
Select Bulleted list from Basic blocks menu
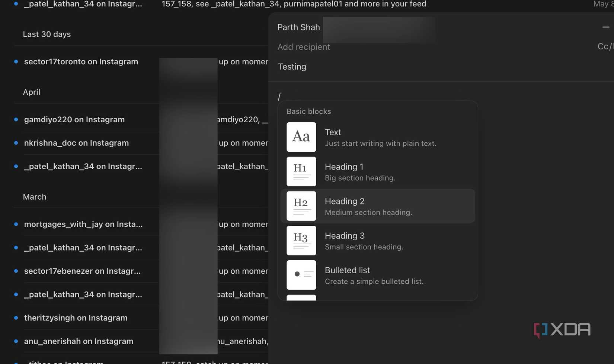tap(374, 275)
